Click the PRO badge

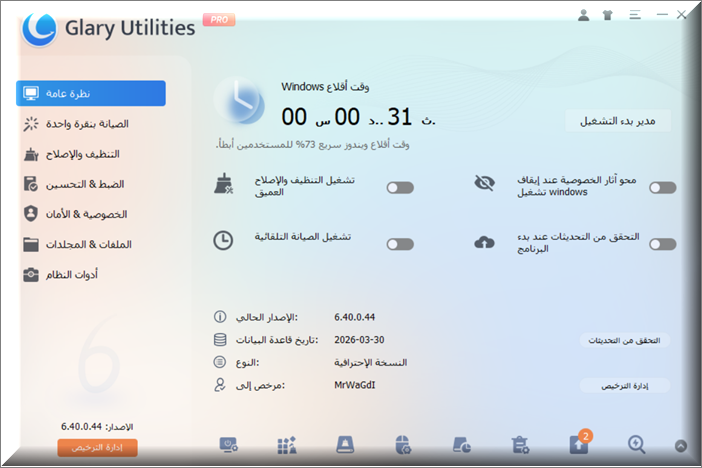pyautogui.click(x=219, y=20)
